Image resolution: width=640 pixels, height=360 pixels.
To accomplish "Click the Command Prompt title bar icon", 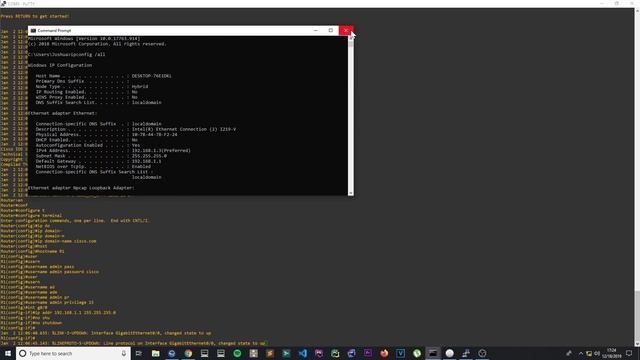I will click(x=33, y=31).
